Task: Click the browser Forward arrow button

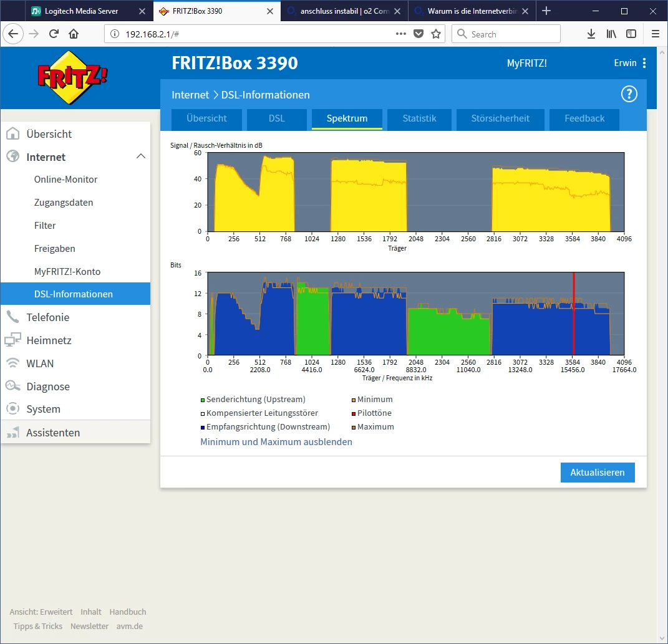Action: click(33, 34)
